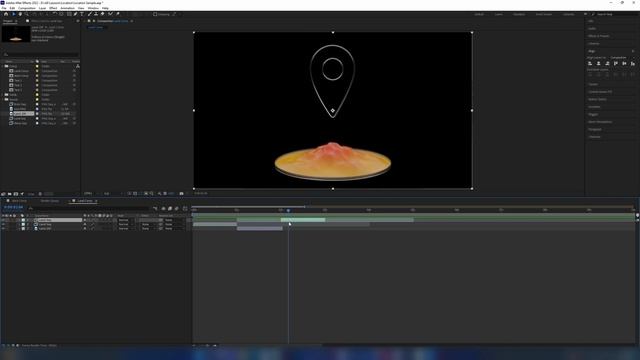This screenshot has width=640, height=360.
Task: Toggle the Snapping checkbox
Action: point(155,14)
